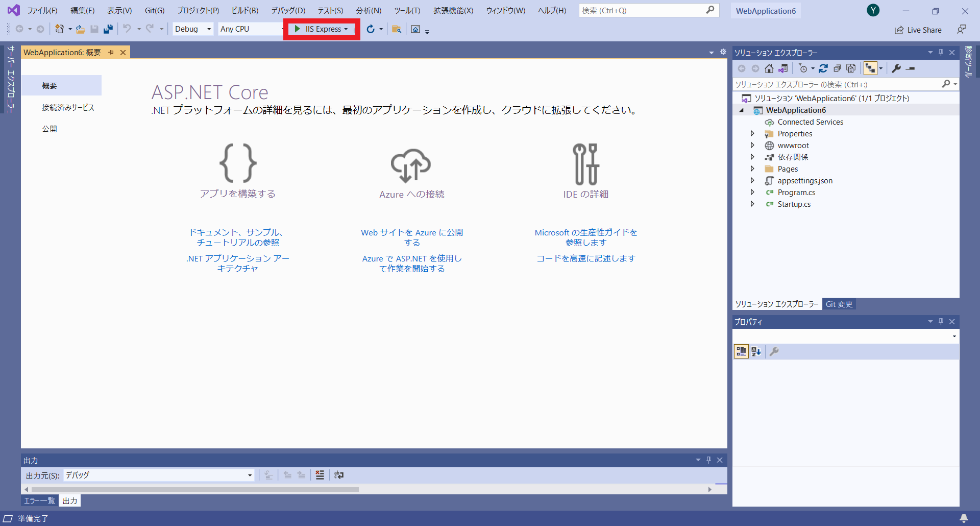Toggle word wrap in output panel
The width and height of the screenshot is (980, 526).
(x=339, y=475)
